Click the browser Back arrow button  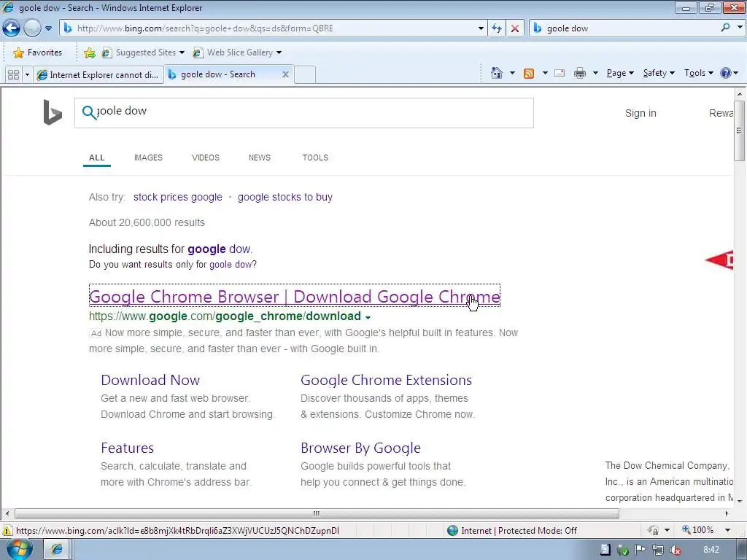click(12, 28)
